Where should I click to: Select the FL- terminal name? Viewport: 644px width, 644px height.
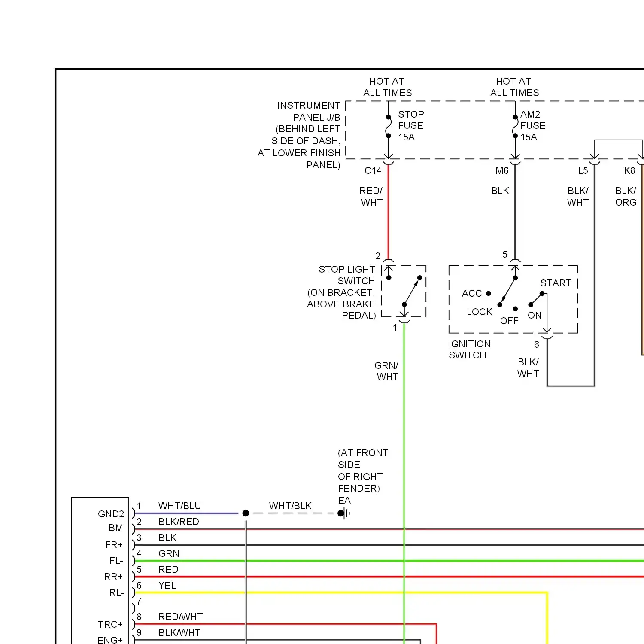pyautogui.click(x=116, y=561)
